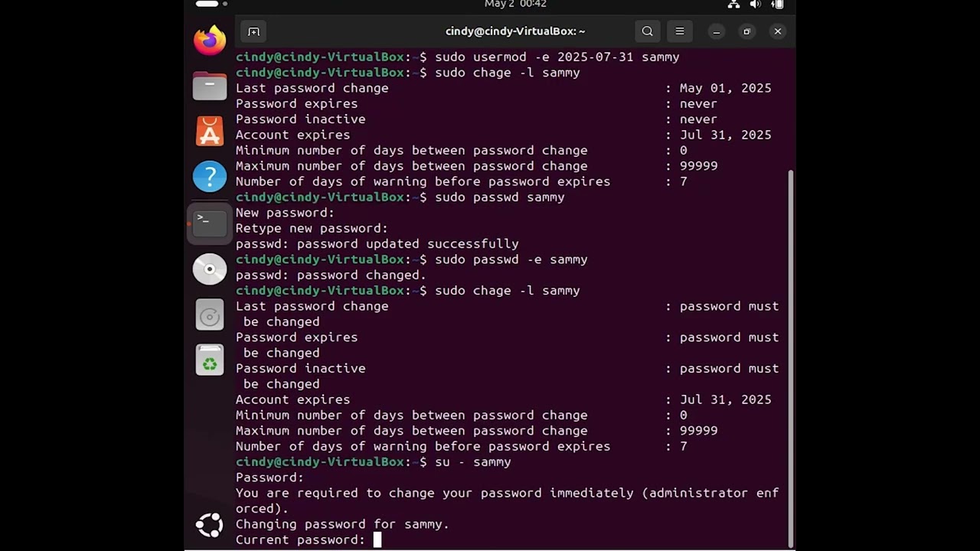The image size is (980, 551).
Task: Click at the Current password prompt cursor
Action: pos(377,540)
